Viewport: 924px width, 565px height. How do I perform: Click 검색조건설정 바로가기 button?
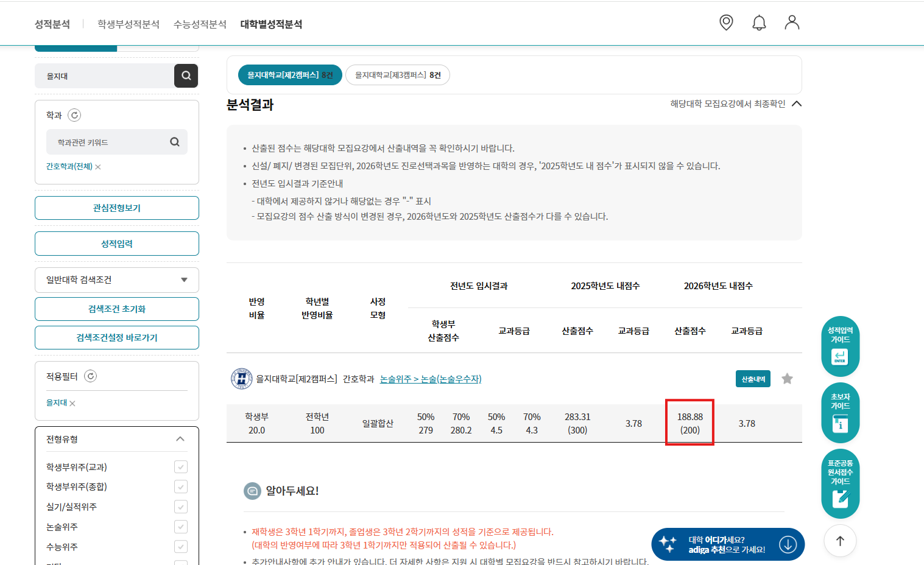(x=117, y=337)
